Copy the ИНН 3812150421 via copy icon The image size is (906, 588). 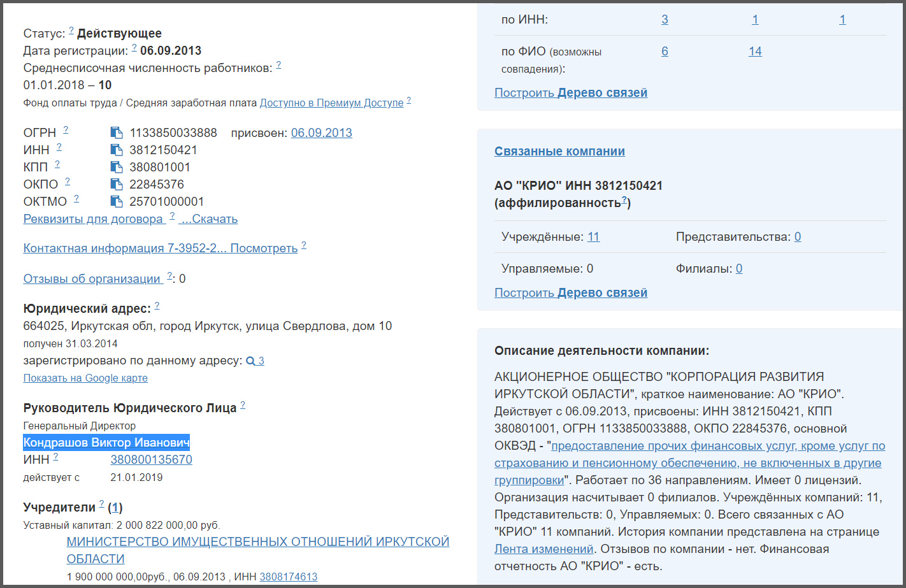click(117, 150)
